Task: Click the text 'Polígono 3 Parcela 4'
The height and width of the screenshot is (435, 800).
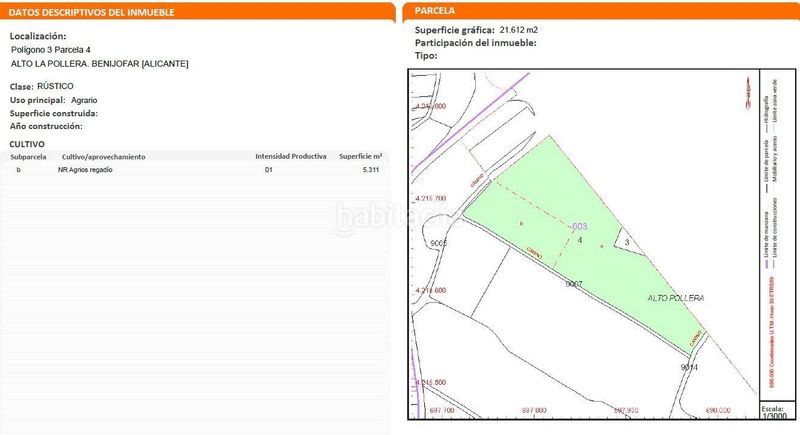Action: tap(51, 50)
